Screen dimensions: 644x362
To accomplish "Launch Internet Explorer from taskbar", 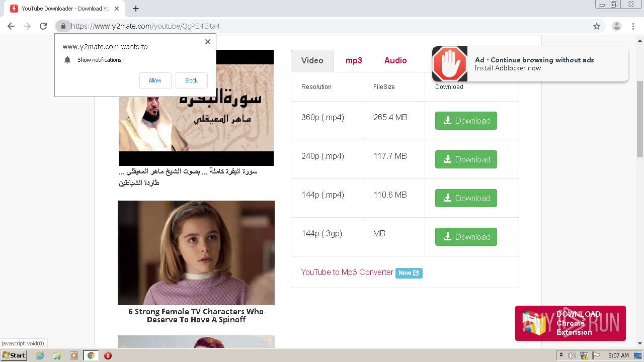I will click(x=40, y=355).
